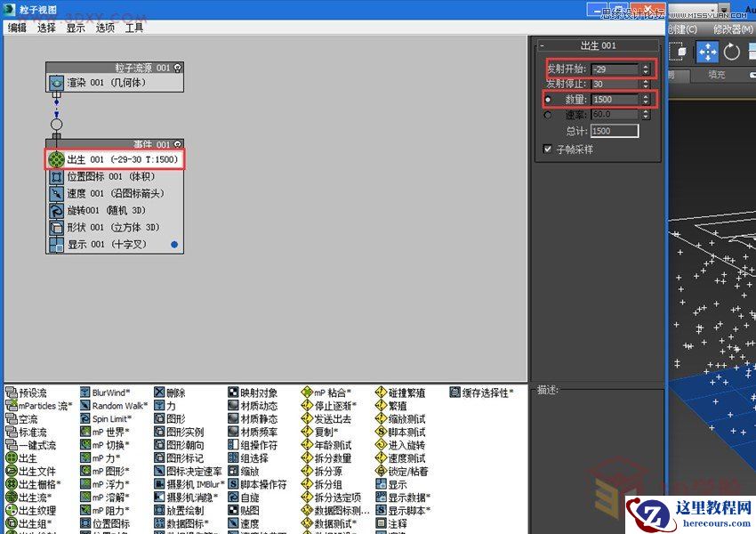Screen dimensions: 756x534
Task: Pick BlurWind operator in depot
Action: [105, 392]
